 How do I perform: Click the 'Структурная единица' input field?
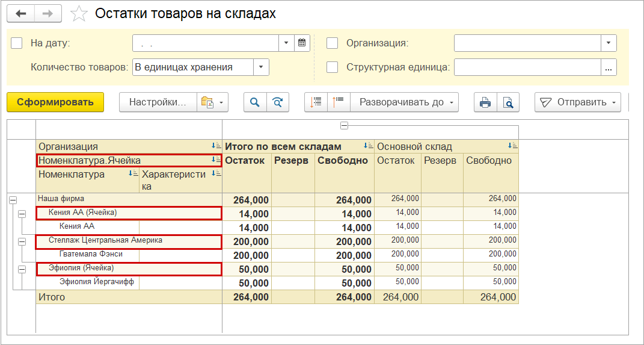[527, 67]
